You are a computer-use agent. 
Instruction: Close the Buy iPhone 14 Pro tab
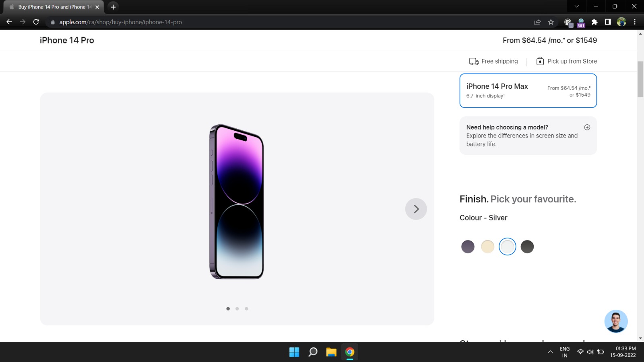click(97, 7)
